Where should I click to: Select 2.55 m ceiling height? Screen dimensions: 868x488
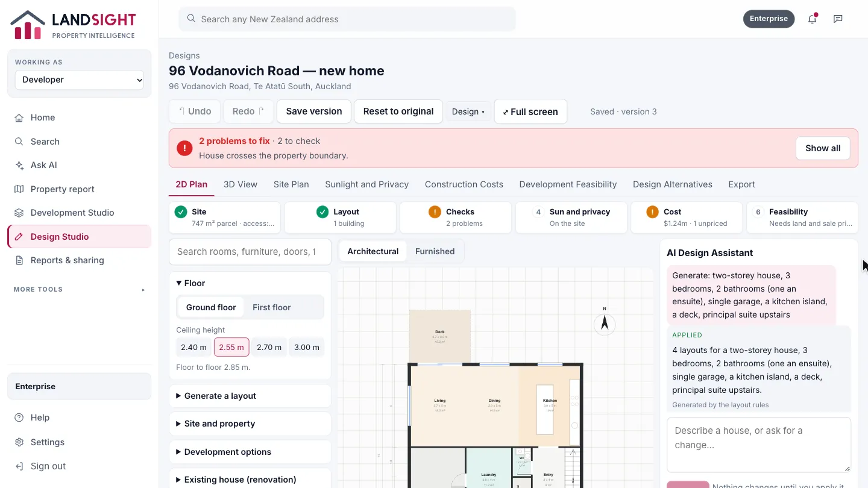point(231,347)
